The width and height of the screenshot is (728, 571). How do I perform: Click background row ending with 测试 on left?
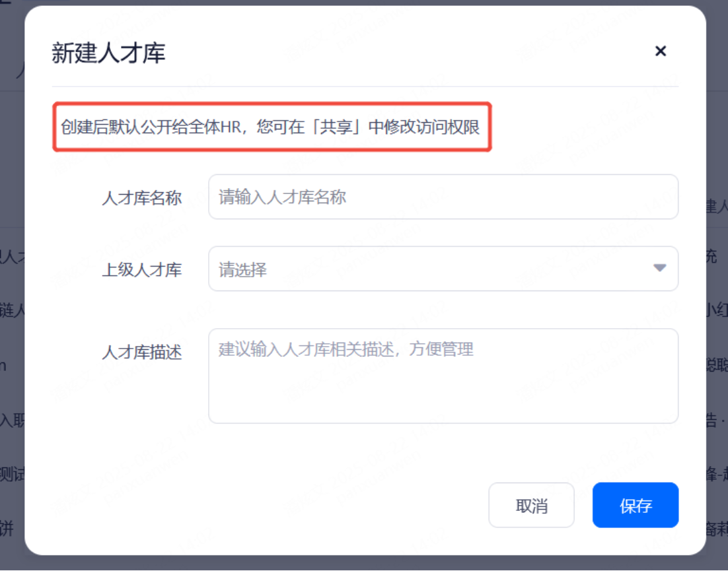pos(12,474)
